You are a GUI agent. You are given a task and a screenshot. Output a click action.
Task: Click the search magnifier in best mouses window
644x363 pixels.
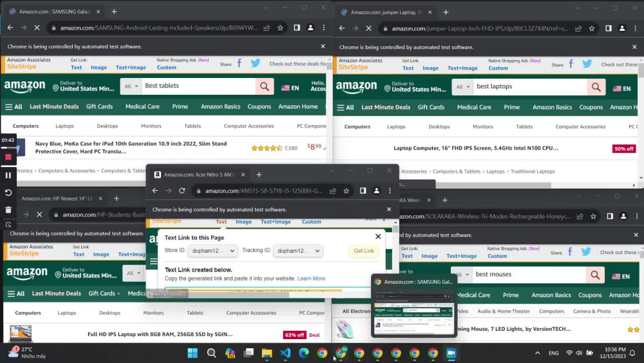(595, 275)
